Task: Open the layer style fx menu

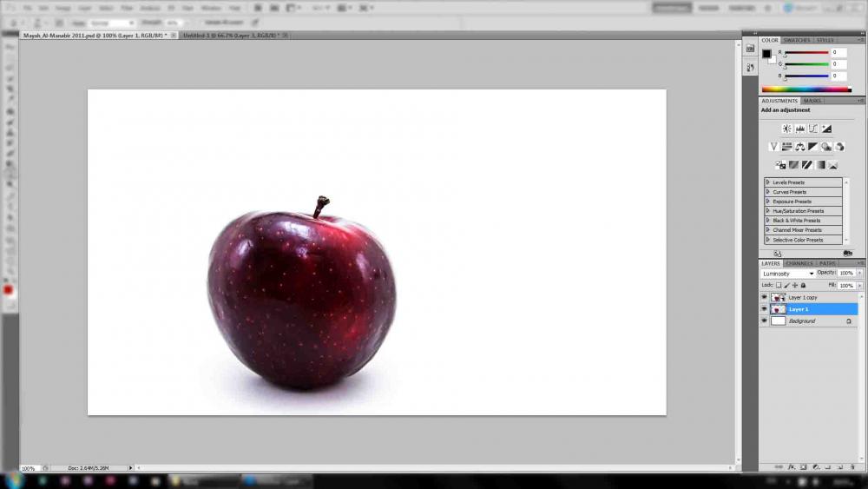Action: [x=792, y=467]
